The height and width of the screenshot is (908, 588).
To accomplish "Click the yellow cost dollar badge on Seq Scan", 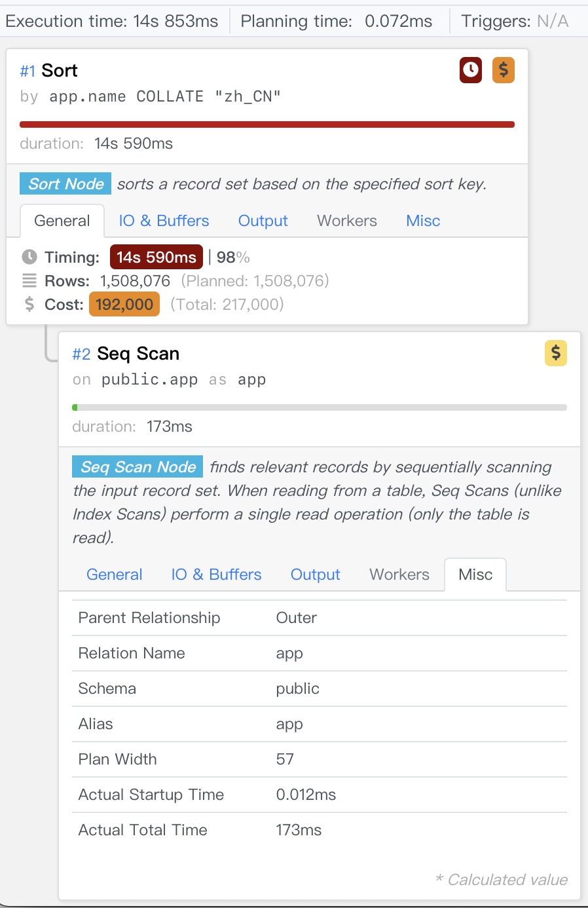I will tap(555, 353).
